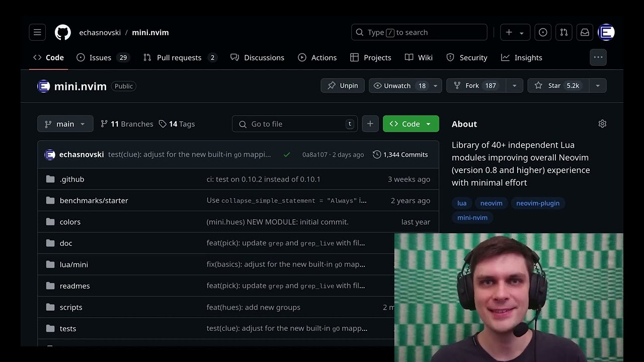Go to the Discussions tab
The height and width of the screenshot is (362, 644).
(257, 57)
